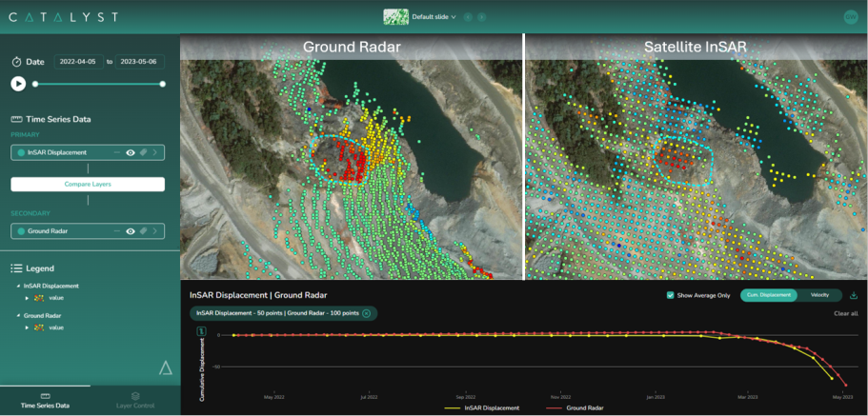This screenshot has height=416, width=868.
Task: Remove the selected points chip with X
Action: pos(367,313)
